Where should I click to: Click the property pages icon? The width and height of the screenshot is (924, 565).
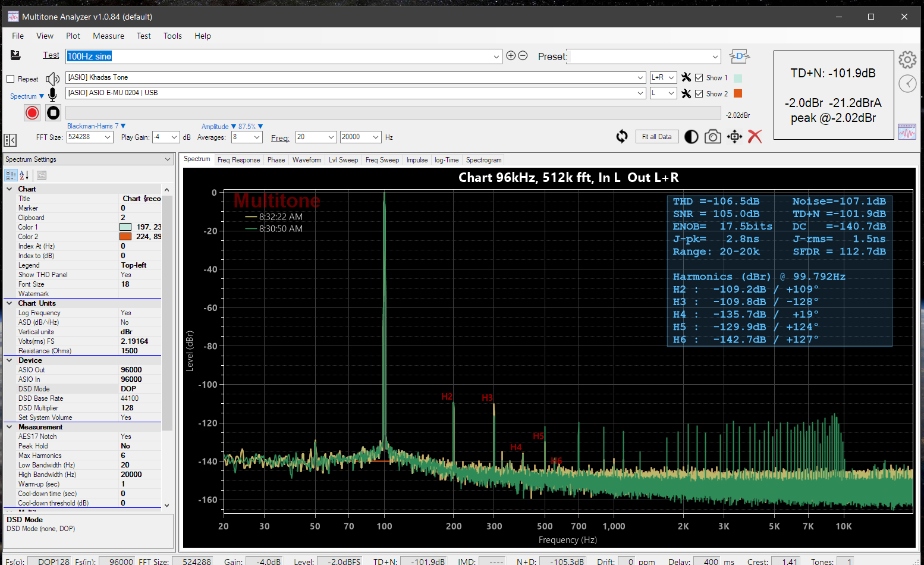(41, 175)
